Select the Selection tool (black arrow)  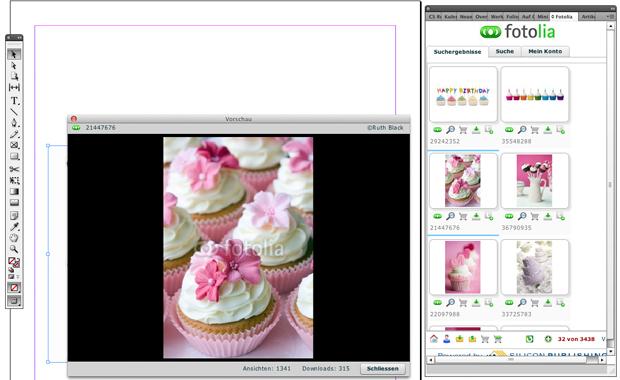pyautogui.click(x=14, y=54)
